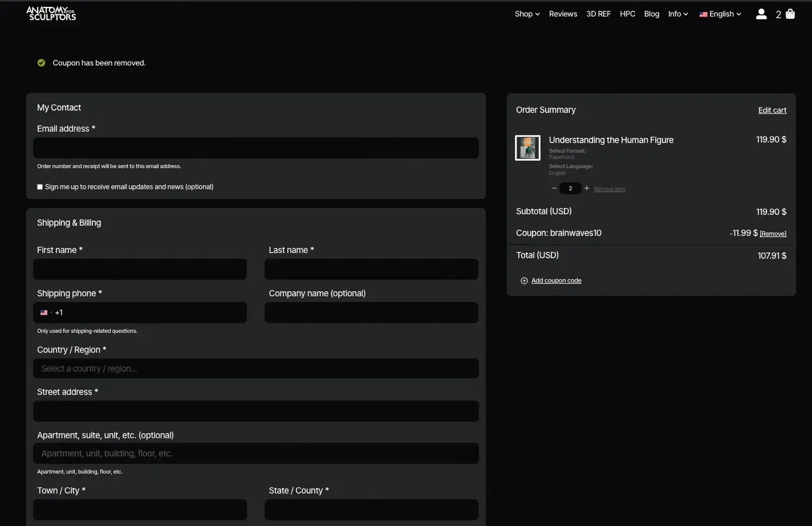Click the Total amount 107.91 $

772,255
